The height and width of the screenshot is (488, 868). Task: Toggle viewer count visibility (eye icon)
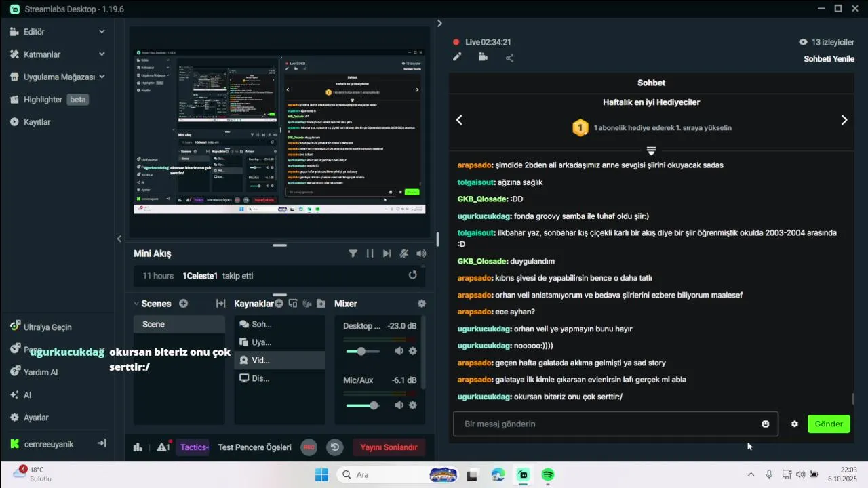tap(804, 42)
